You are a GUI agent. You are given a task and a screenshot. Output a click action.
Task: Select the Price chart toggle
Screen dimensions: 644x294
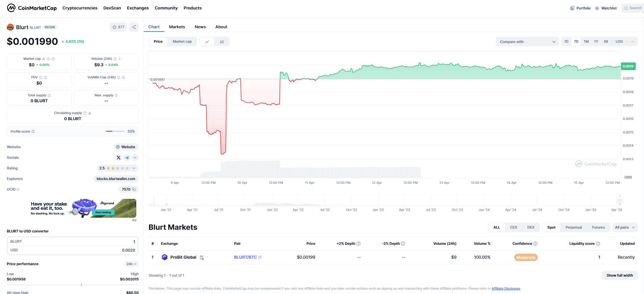point(158,42)
